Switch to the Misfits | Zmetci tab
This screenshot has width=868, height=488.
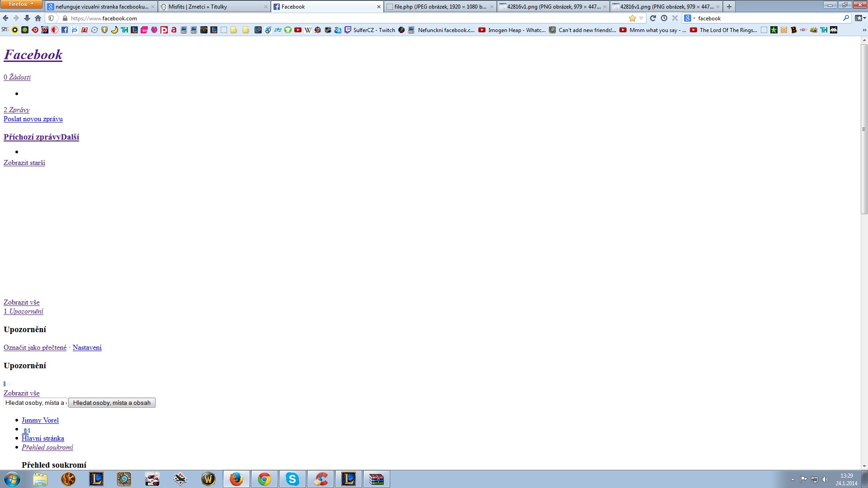pos(214,6)
